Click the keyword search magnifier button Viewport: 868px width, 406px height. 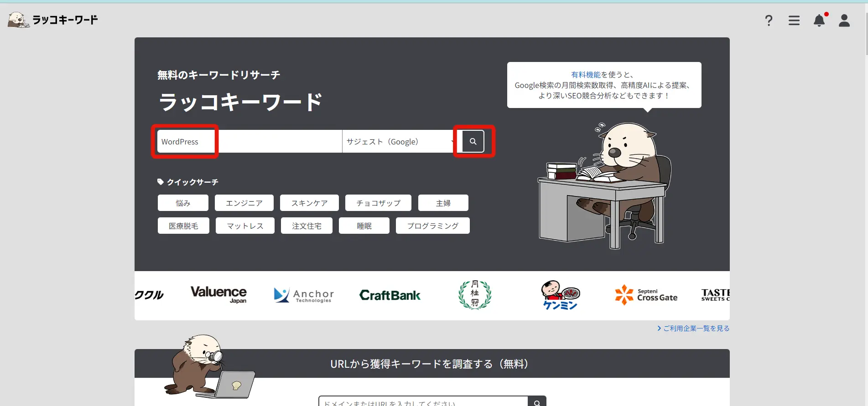[473, 141]
